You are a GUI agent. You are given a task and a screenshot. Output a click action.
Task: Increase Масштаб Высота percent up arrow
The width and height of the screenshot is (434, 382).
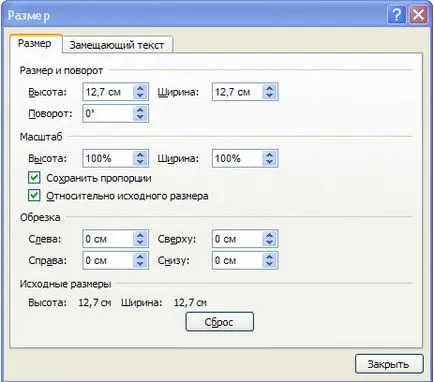pyautogui.click(x=140, y=155)
